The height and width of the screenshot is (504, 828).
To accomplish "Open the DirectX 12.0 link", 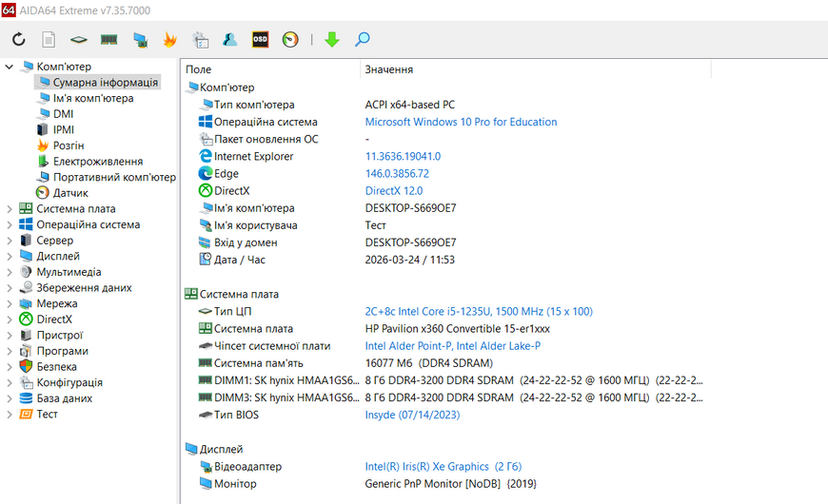I will point(394,191).
